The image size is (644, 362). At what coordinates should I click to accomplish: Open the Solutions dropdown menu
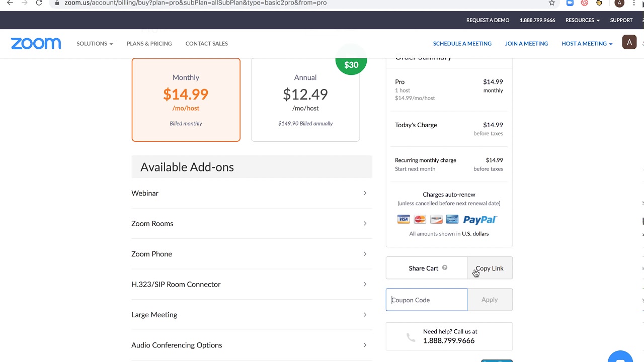click(x=94, y=44)
